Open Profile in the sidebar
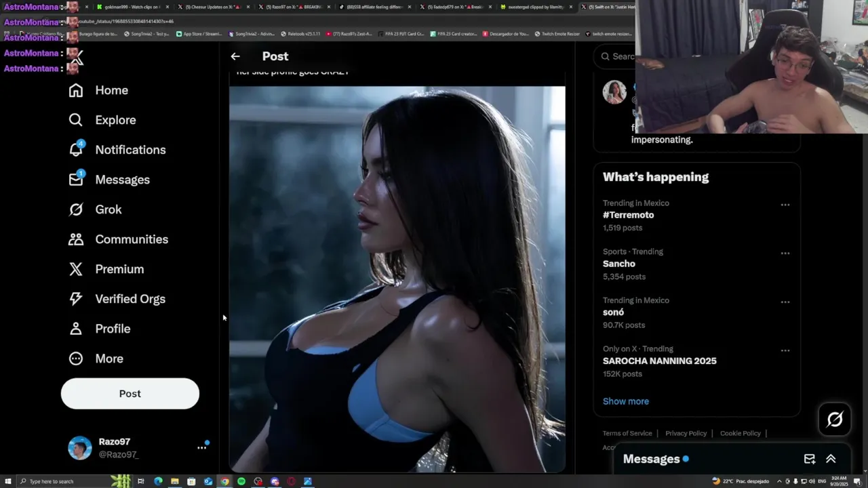868x488 pixels. 99,329
